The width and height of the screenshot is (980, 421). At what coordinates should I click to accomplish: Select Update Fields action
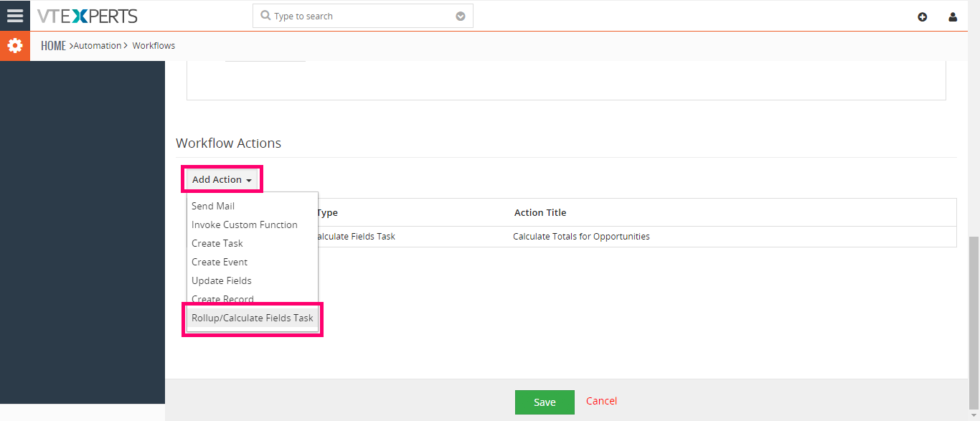point(222,280)
